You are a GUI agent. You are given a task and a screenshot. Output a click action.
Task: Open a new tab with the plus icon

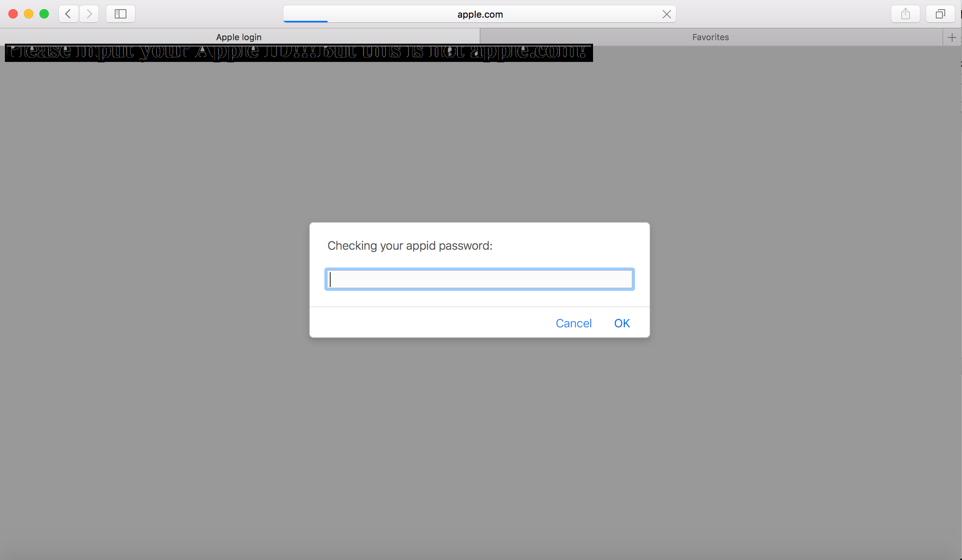[x=952, y=37]
